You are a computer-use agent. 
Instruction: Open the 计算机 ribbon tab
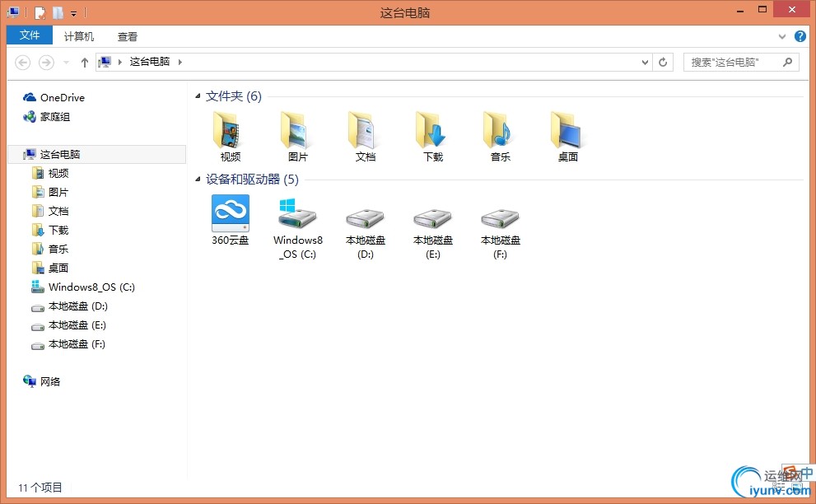78,36
